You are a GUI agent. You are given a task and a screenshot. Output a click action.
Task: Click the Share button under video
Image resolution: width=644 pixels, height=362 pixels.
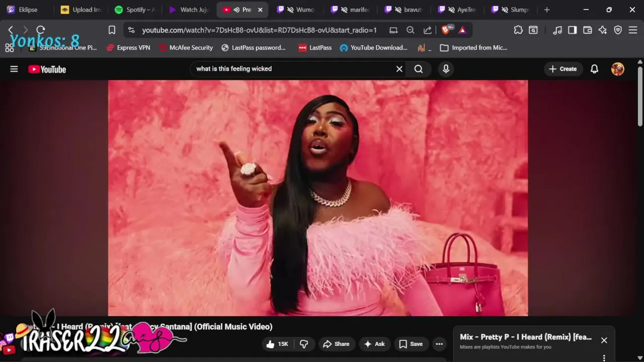point(336,344)
